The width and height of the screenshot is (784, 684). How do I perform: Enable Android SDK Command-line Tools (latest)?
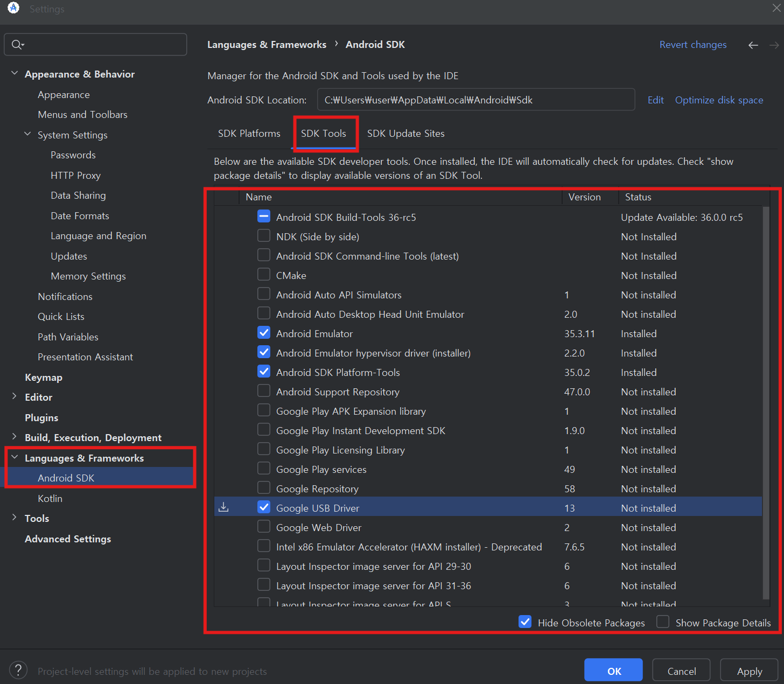coord(264,255)
